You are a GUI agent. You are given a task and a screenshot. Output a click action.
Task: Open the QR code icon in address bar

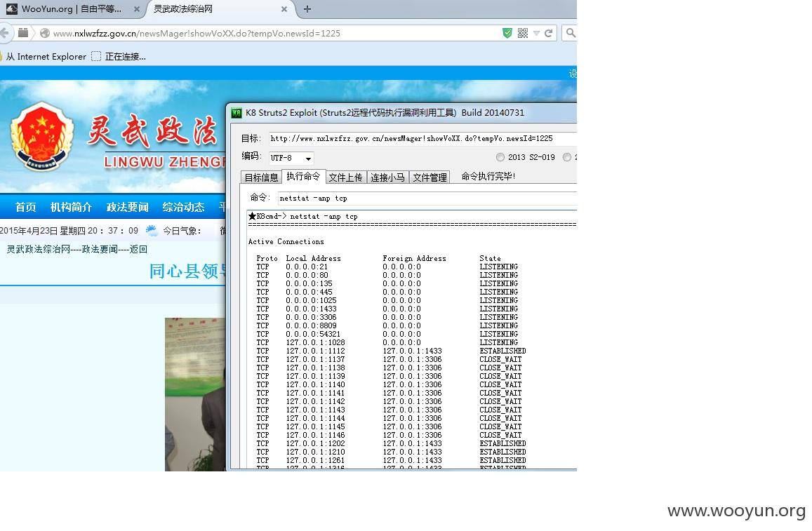pos(523,33)
